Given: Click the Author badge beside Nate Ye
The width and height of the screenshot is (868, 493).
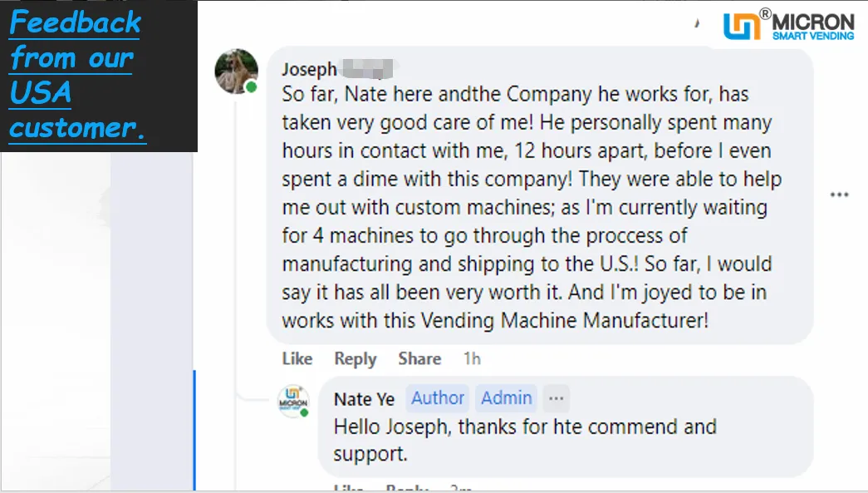Looking at the screenshot, I should 437,398.
